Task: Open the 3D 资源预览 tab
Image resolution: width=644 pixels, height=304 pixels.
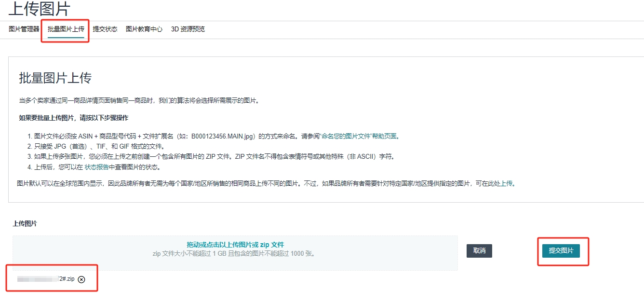Action: point(188,29)
